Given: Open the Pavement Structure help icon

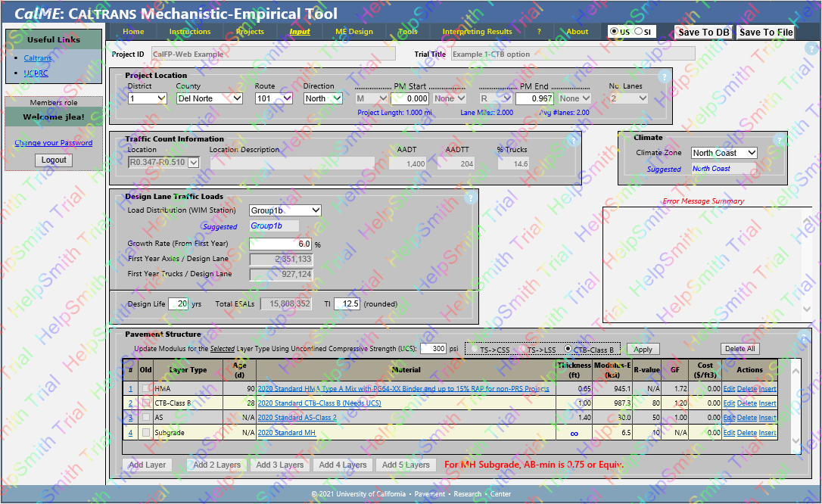Looking at the screenshot, I should 803,337.
